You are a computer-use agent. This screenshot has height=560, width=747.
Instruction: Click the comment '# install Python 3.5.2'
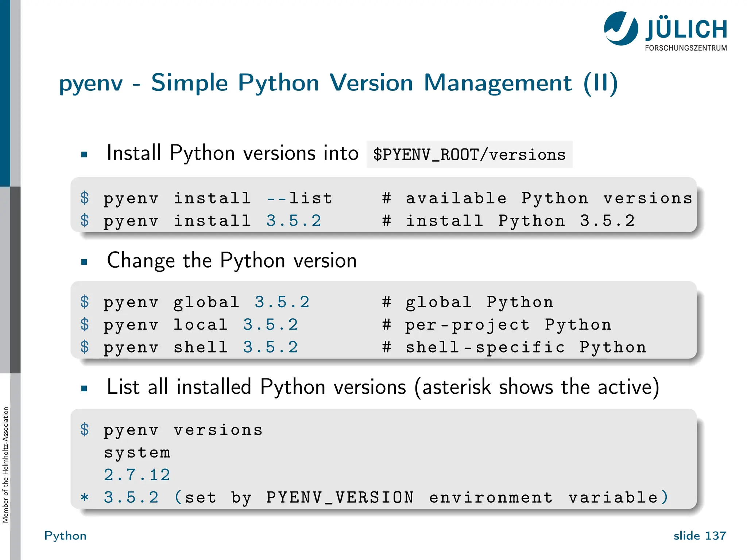coord(508,221)
